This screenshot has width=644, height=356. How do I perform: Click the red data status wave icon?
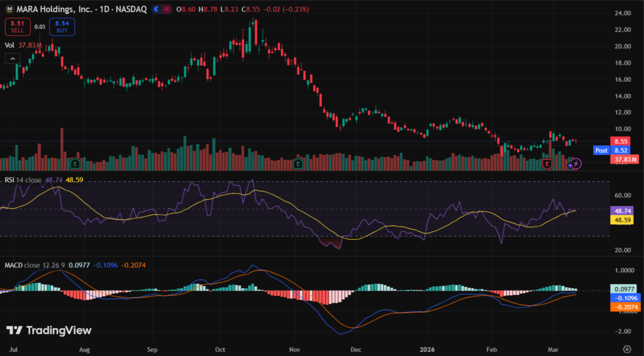tap(165, 10)
